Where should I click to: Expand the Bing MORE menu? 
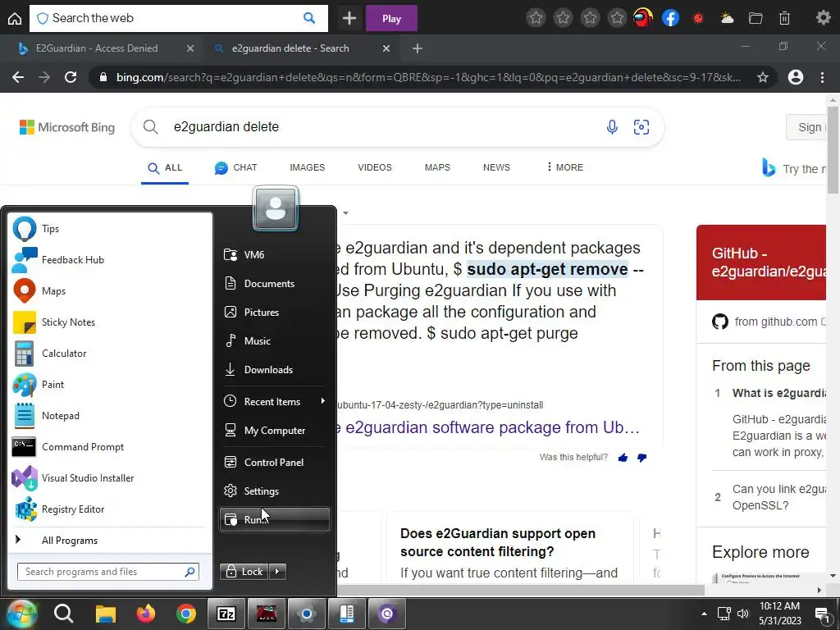[564, 167]
